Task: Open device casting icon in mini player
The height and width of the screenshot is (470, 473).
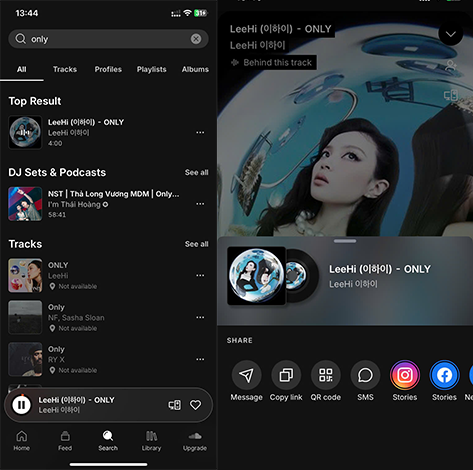Action: [175, 405]
